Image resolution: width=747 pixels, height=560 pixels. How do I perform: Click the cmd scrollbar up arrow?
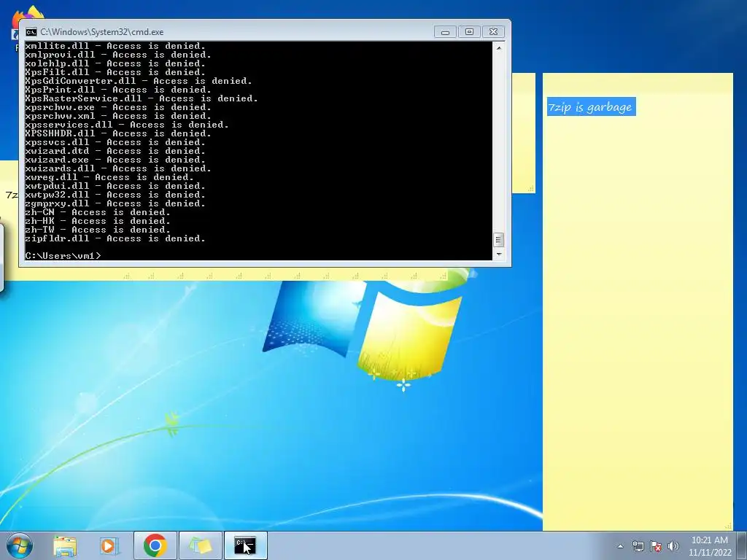point(498,47)
